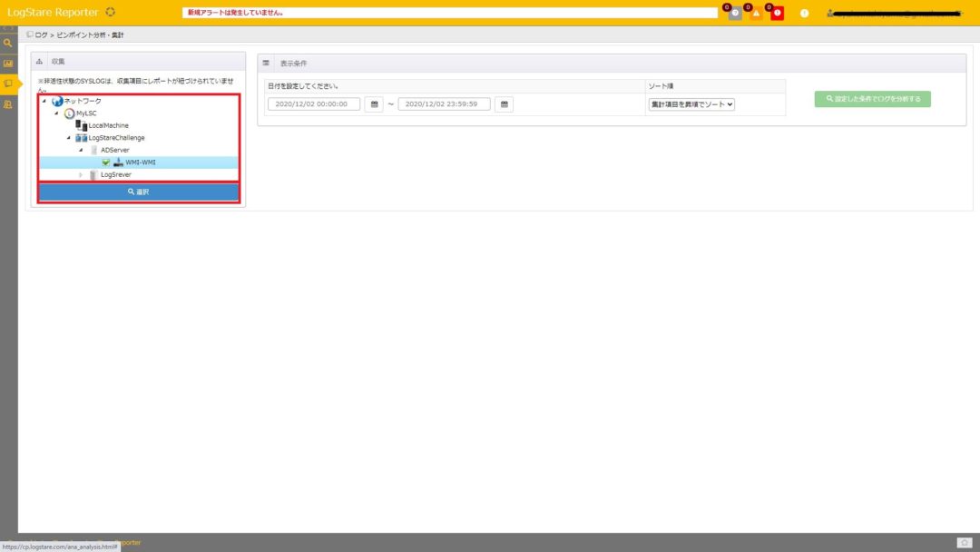Screen dimensions: 980x552
Task: Click the red critical alert counter icon
Action: point(778,13)
